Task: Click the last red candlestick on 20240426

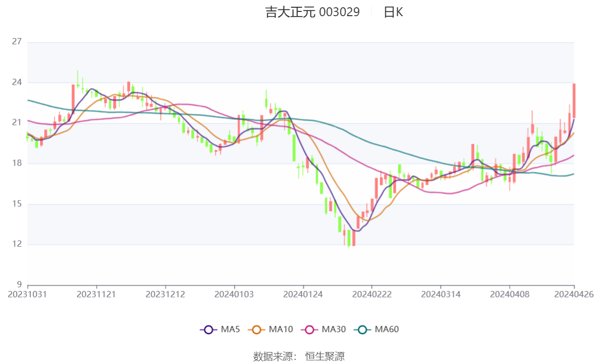Action: [x=574, y=101]
